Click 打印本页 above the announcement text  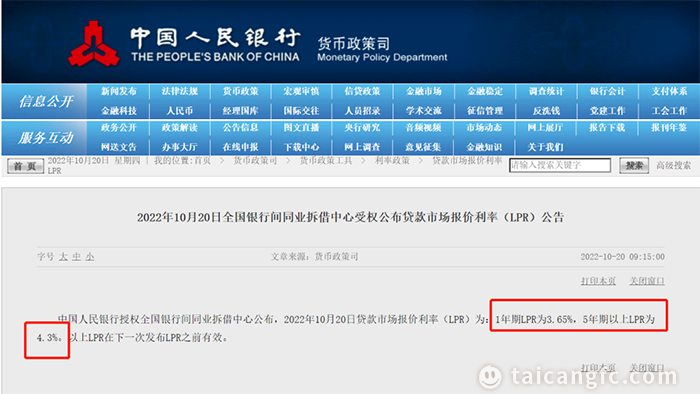tap(598, 281)
